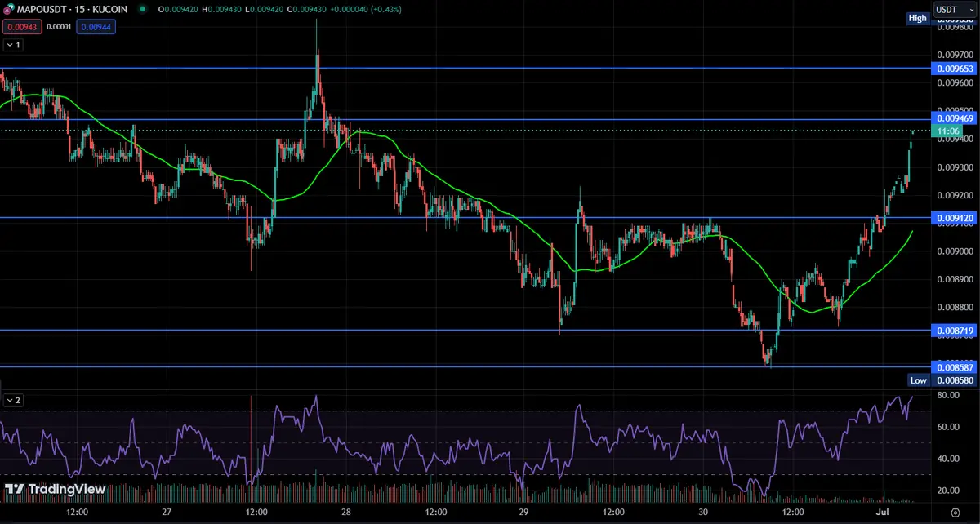Select the 0.009120 horizontal line price label
Viewport: 980px width, 524px height.
coord(952,218)
